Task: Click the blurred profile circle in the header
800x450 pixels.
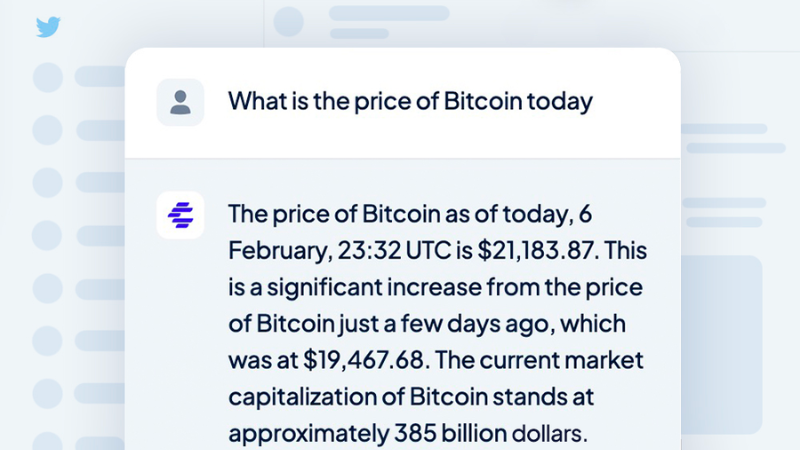Action: click(x=288, y=22)
